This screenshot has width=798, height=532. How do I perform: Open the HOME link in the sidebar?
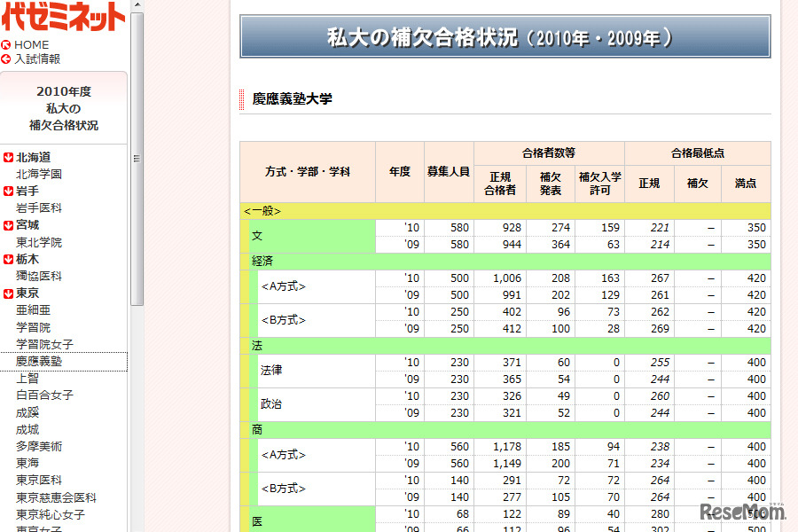[x=32, y=45]
